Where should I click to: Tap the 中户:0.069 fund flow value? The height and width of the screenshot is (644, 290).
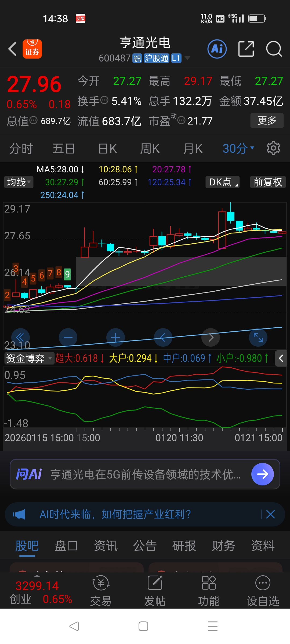[187, 358]
